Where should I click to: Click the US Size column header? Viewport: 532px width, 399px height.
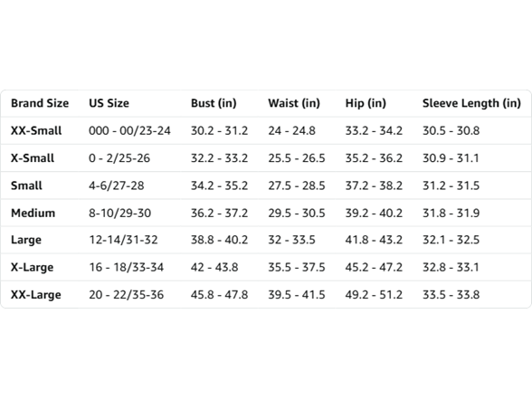pyautogui.click(x=109, y=103)
